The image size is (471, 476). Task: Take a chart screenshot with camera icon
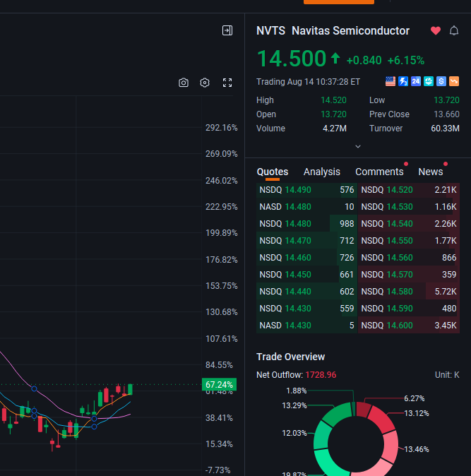184,83
